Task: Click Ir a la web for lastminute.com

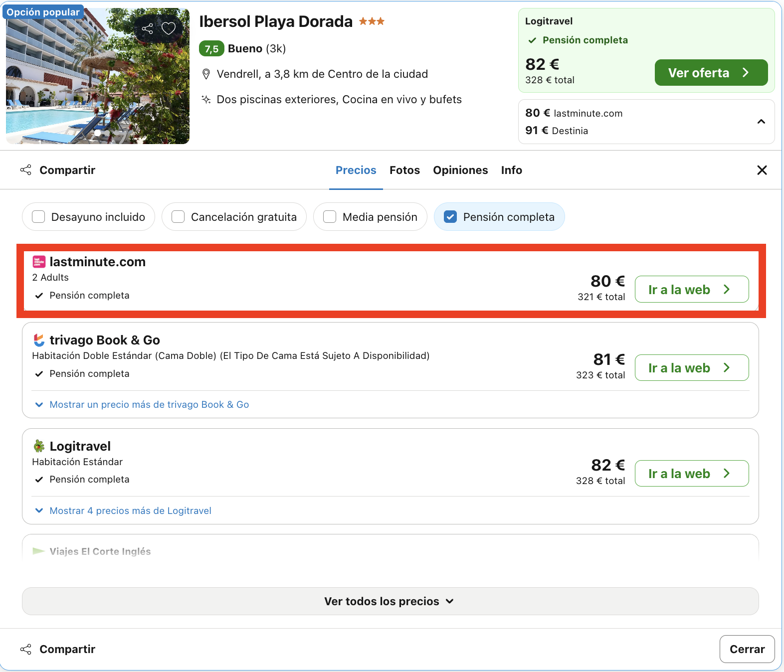Action: [x=692, y=289]
